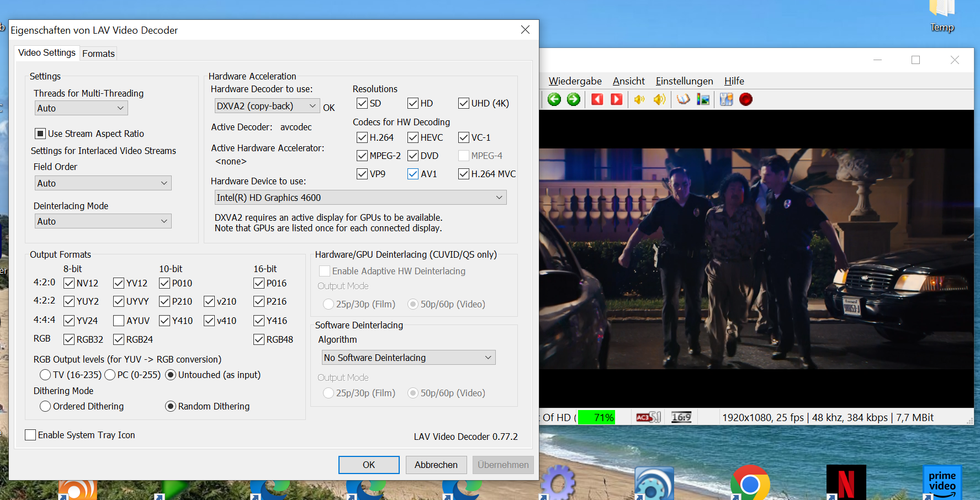Switch to the Formats tab

(98, 54)
